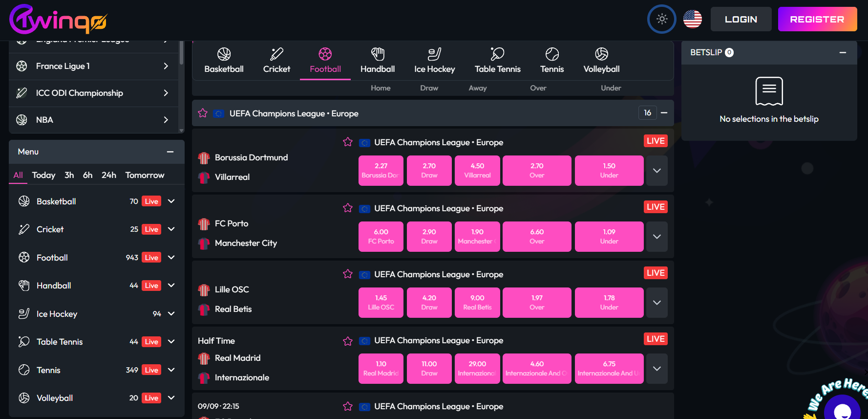This screenshot has height=419, width=868.
Task: Click the Twinqo logo
Action: click(58, 19)
